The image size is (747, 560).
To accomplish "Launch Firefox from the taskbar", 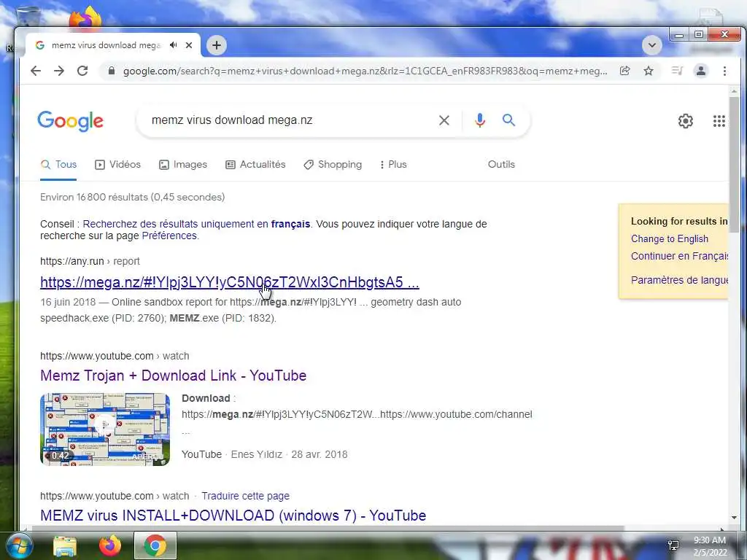I will point(109,545).
